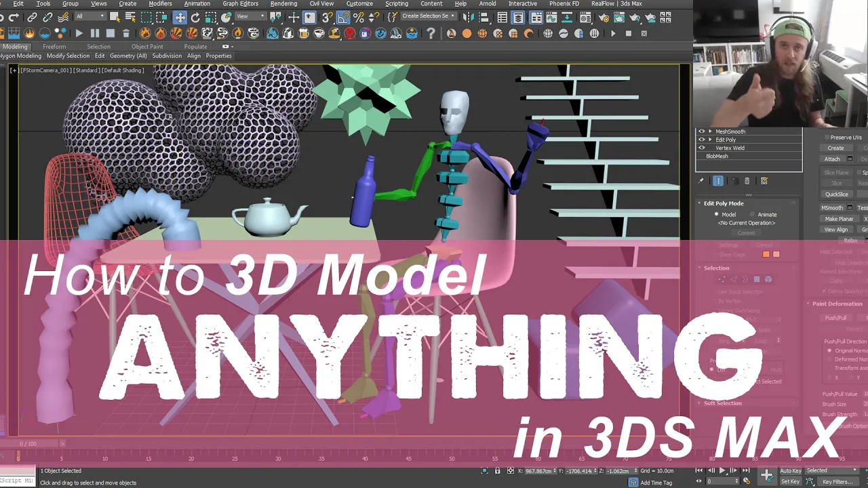
Task: Open Configure Modifier Sets icon
Action: [764, 181]
